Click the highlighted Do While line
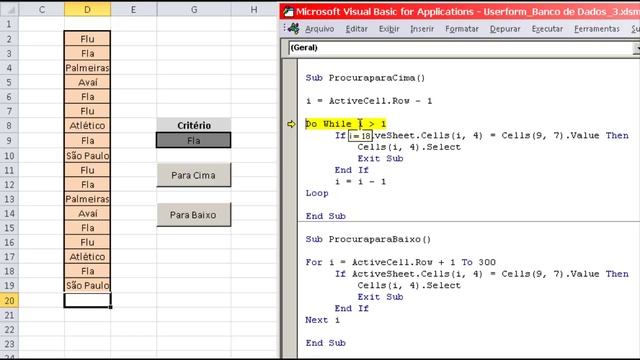 pyautogui.click(x=346, y=124)
